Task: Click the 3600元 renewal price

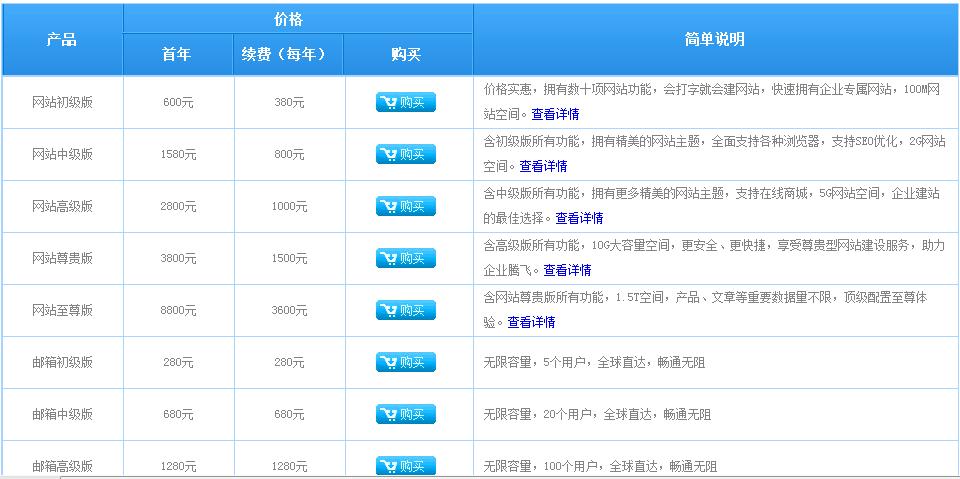Action: pos(289,311)
